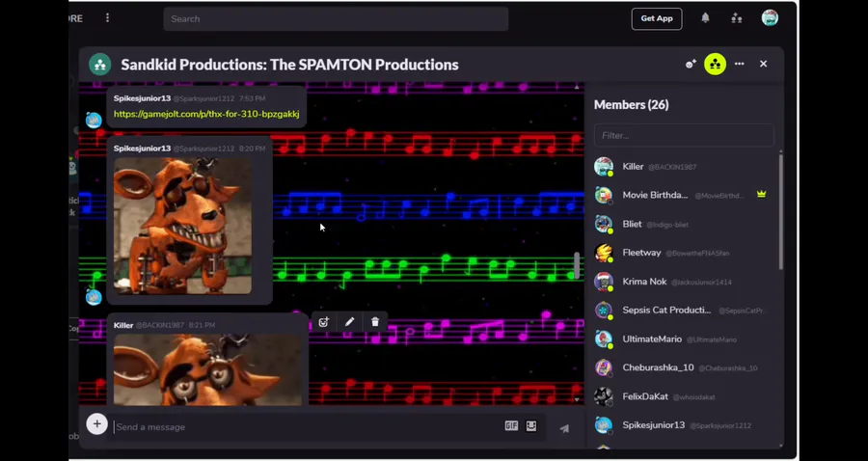
Task: Click the crown icon next to Movie Birthda...
Action: (762, 194)
